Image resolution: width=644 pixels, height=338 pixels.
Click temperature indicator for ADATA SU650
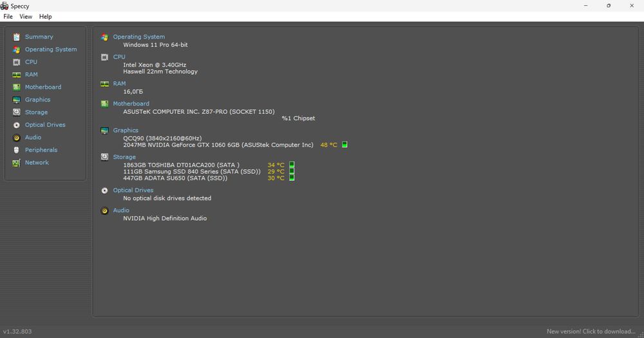tap(292, 178)
